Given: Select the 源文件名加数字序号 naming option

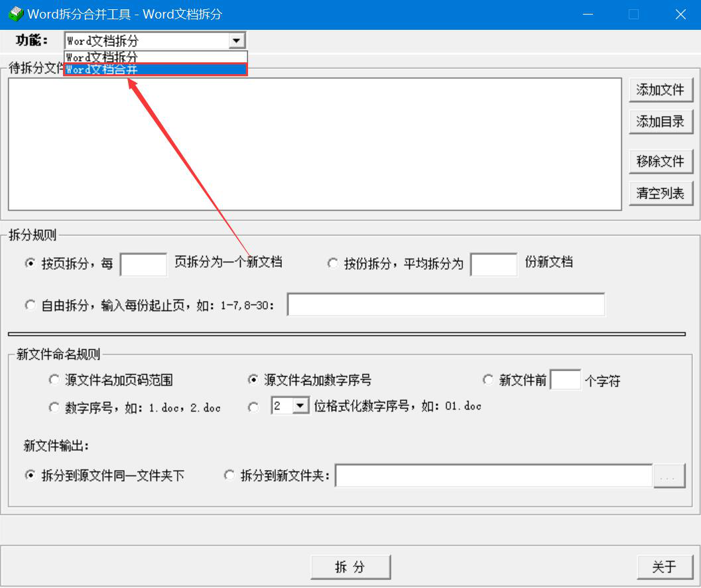Looking at the screenshot, I should pyautogui.click(x=253, y=380).
